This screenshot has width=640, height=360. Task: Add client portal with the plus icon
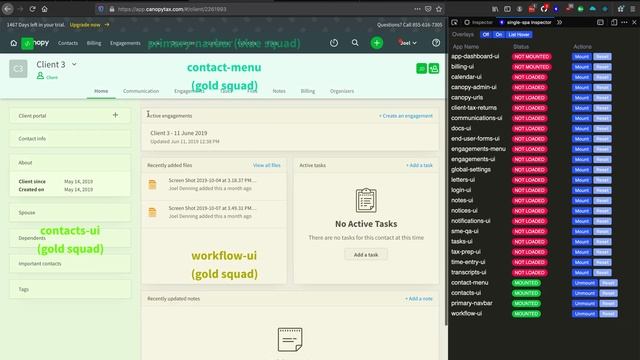pos(115,115)
